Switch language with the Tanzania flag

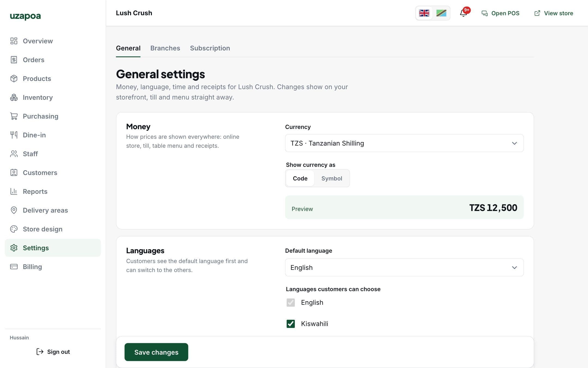coord(441,13)
